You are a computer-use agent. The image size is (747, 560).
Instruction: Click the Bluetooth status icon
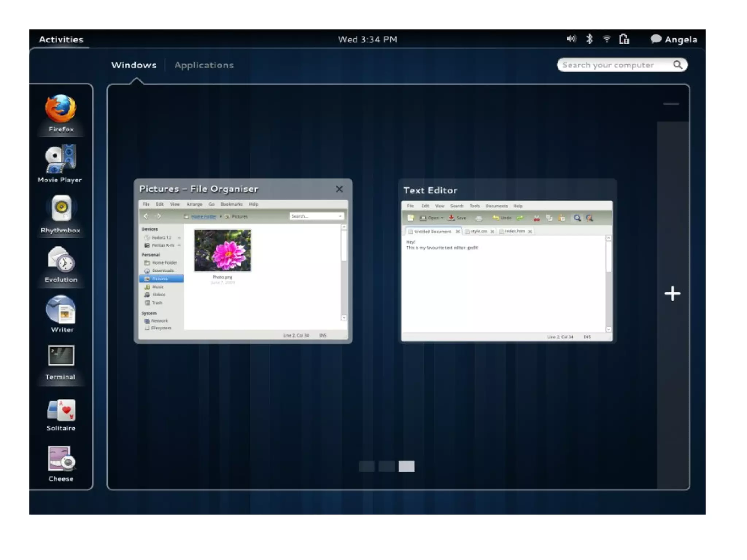589,39
